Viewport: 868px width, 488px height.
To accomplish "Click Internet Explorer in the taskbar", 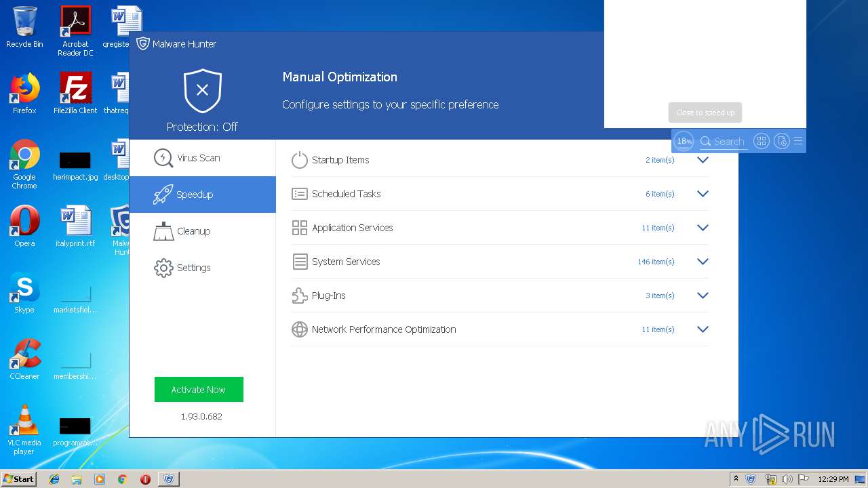I will point(54,479).
